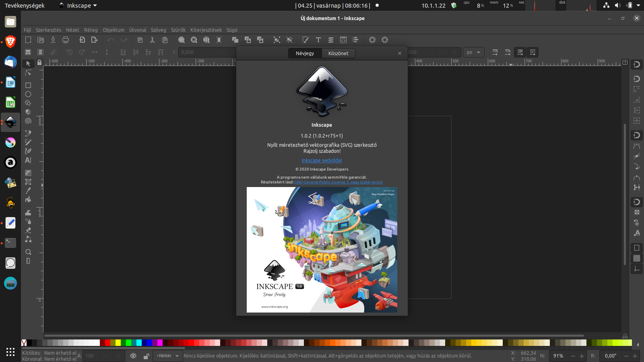Duplicate selected objects via toolbar icon
This screenshot has width=644, height=362.
(235, 40)
